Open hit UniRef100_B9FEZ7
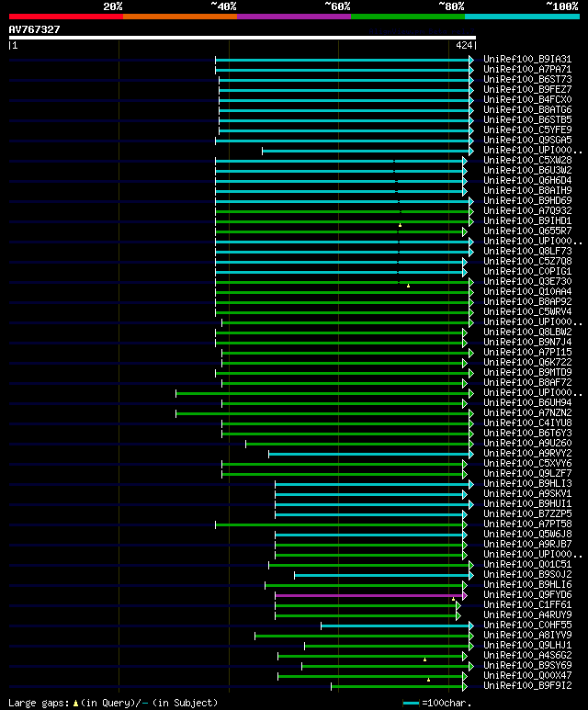This screenshot has height=710, width=588. [x=527, y=90]
